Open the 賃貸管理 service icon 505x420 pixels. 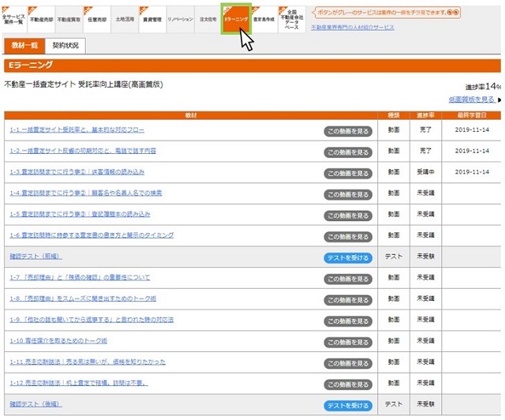tap(151, 17)
